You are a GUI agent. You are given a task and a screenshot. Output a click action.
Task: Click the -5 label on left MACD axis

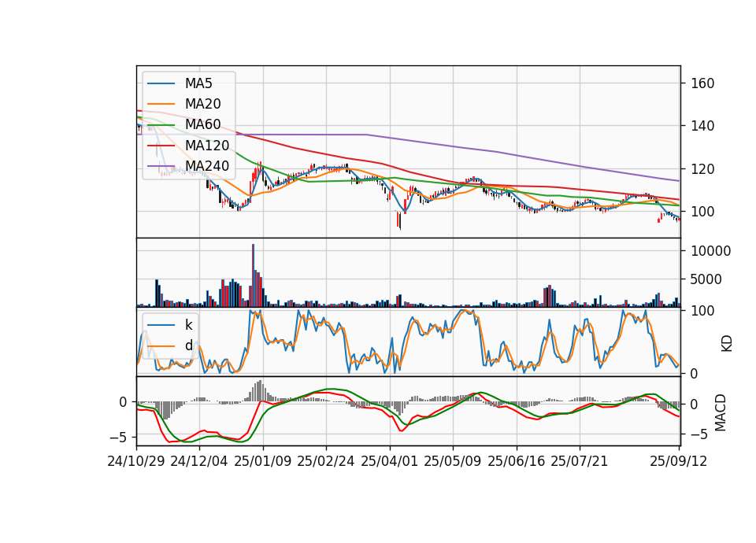[x=119, y=438]
